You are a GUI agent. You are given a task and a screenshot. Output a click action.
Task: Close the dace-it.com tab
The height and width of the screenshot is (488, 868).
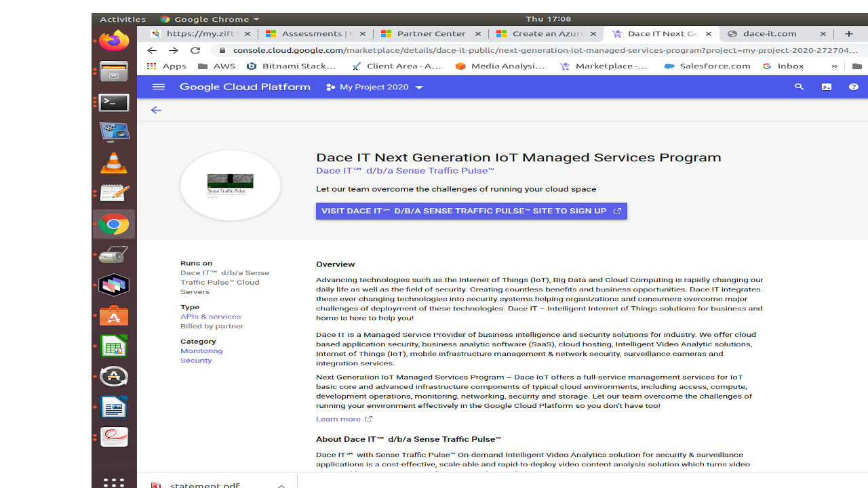(x=823, y=33)
